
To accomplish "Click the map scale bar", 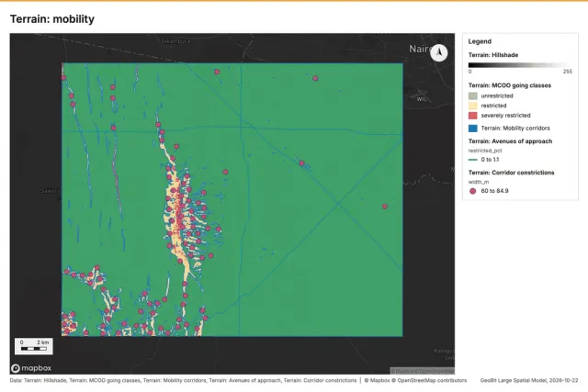I will (34, 346).
